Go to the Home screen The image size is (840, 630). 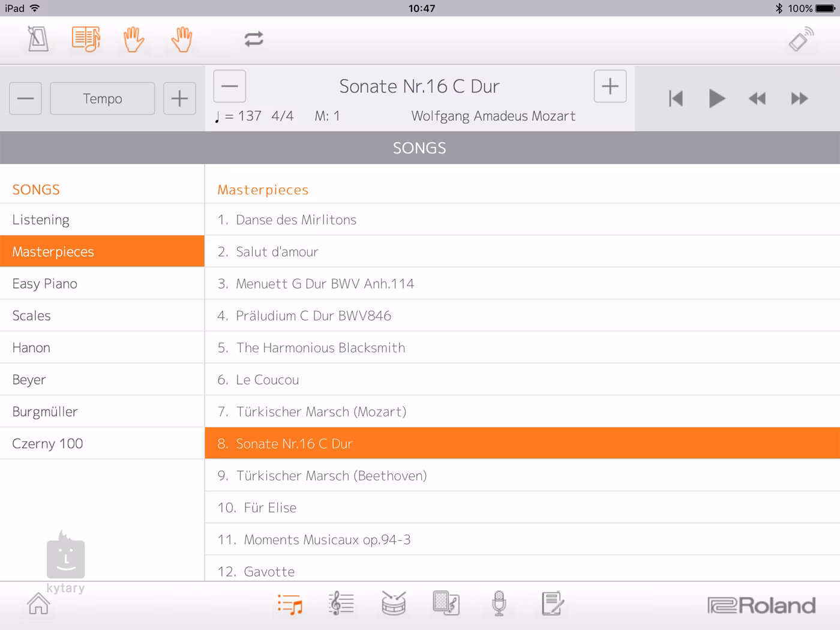click(x=38, y=604)
